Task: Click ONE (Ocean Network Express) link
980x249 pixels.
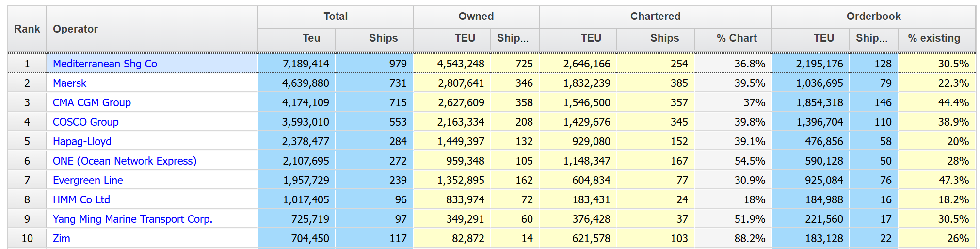Action: pyautogui.click(x=125, y=161)
